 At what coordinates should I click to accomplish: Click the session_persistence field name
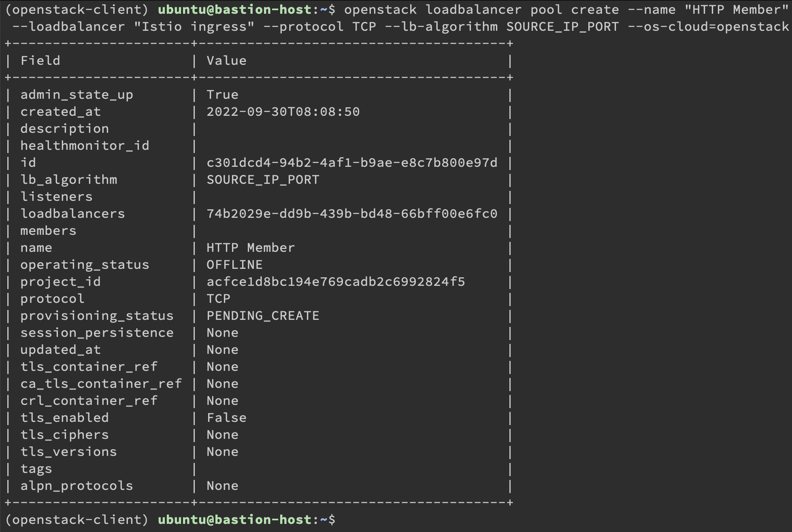tap(97, 333)
